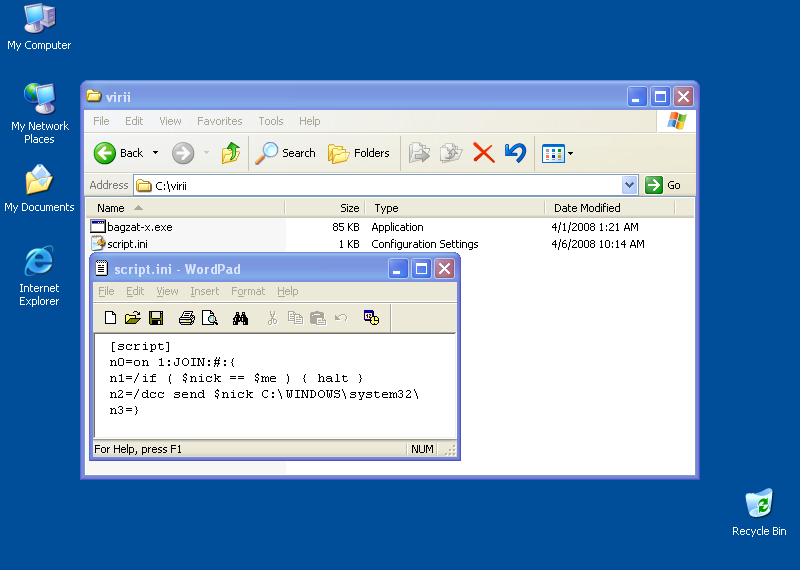Open WordPad View menu
The image size is (800, 570).
[167, 291]
